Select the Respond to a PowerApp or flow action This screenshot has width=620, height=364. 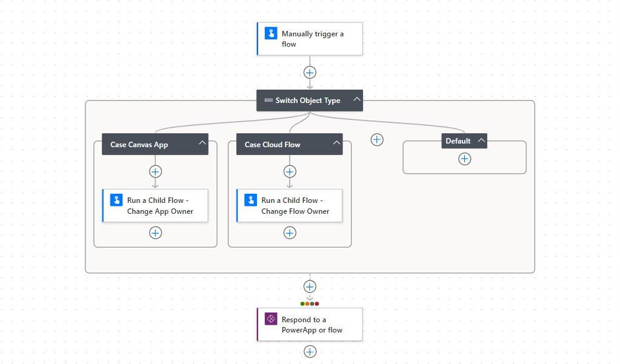pyautogui.click(x=310, y=324)
